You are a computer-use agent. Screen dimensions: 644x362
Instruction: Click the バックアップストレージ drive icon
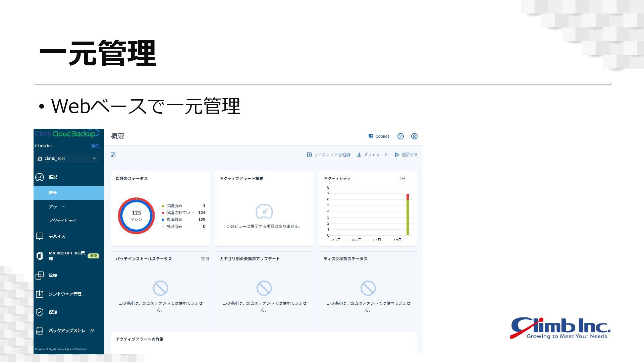40,331
